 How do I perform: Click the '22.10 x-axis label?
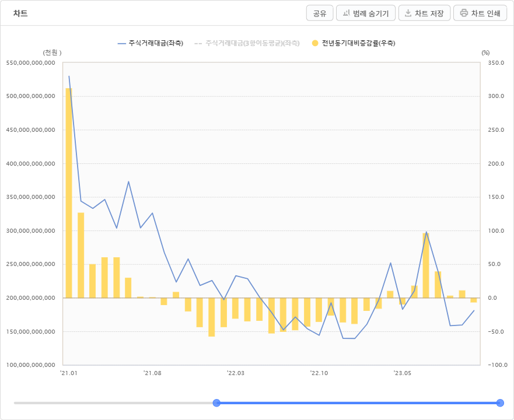(319, 373)
